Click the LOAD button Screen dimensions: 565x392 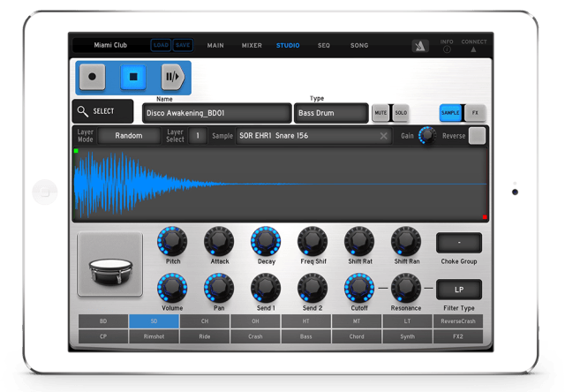pyautogui.click(x=161, y=45)
